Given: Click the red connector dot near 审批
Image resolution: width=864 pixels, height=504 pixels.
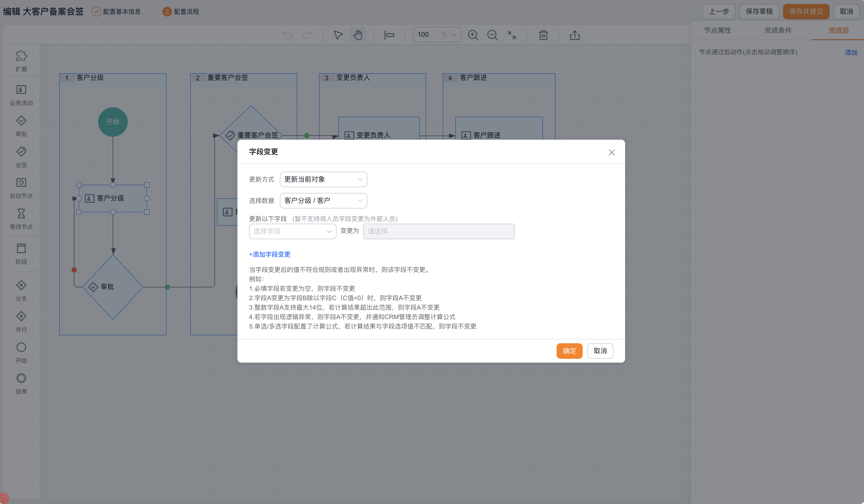Looking at the screenshot, I should point(74,270).
